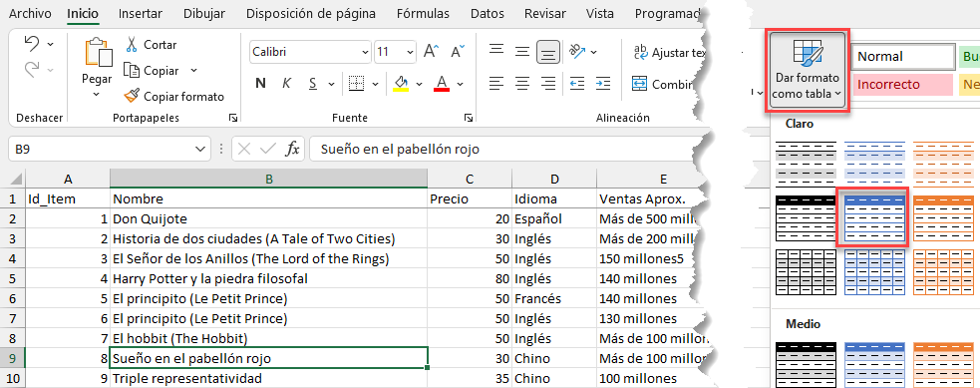This screenshot has height=388, width=980.
Task: Align text to middle vertically
Action: point(522,52)
